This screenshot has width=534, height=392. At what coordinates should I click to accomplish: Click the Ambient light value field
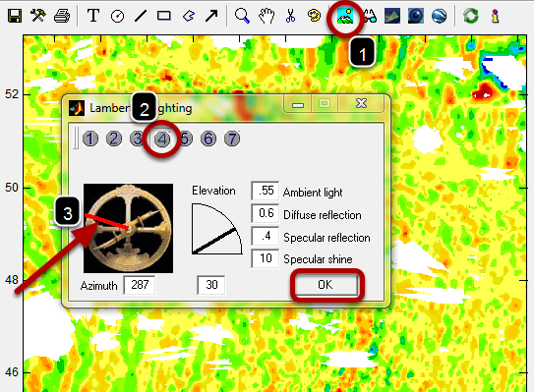(265, 191)
